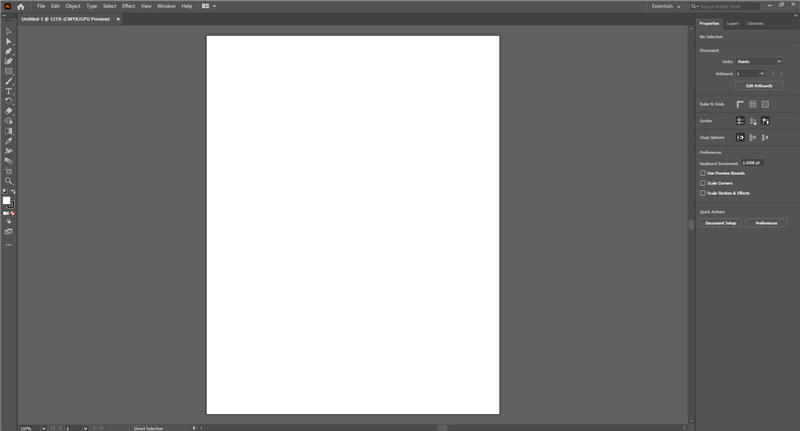The image size is (800, 431).
Task: Enable Scale Strokes & Effects checkbox
Action: click(x=703, y=193)
